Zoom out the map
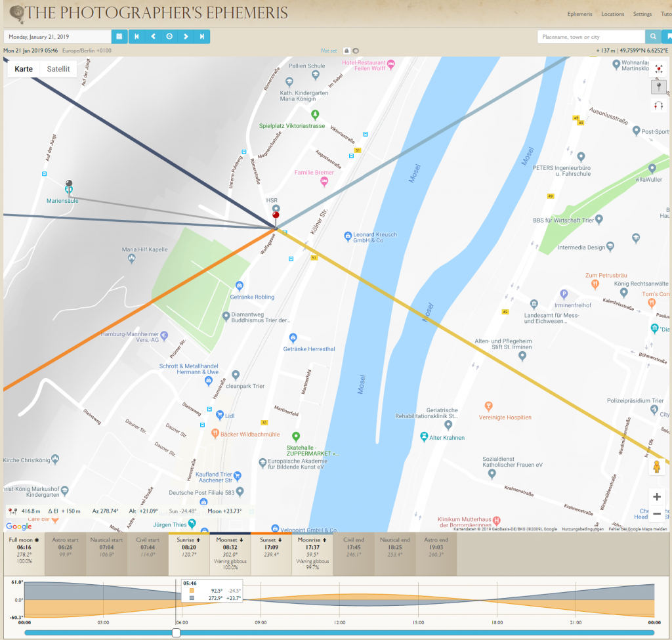The height and width of the screenshot is (640, 672). (656, 513)
